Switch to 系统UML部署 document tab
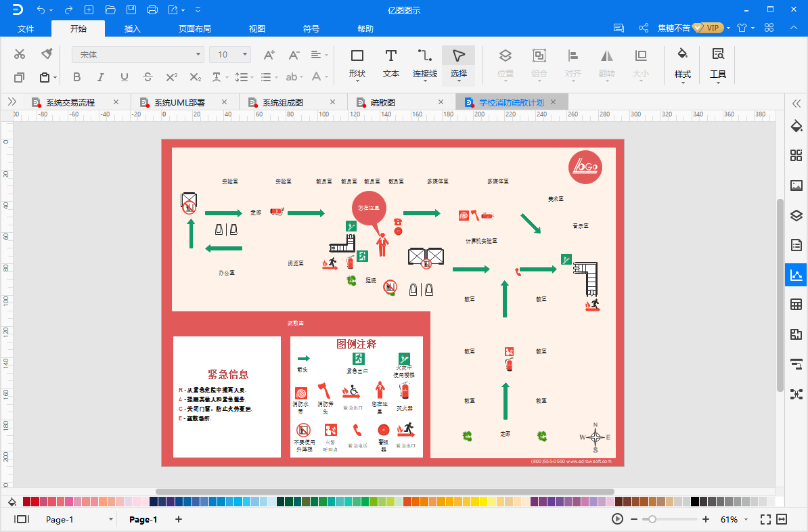 (179, 102)
